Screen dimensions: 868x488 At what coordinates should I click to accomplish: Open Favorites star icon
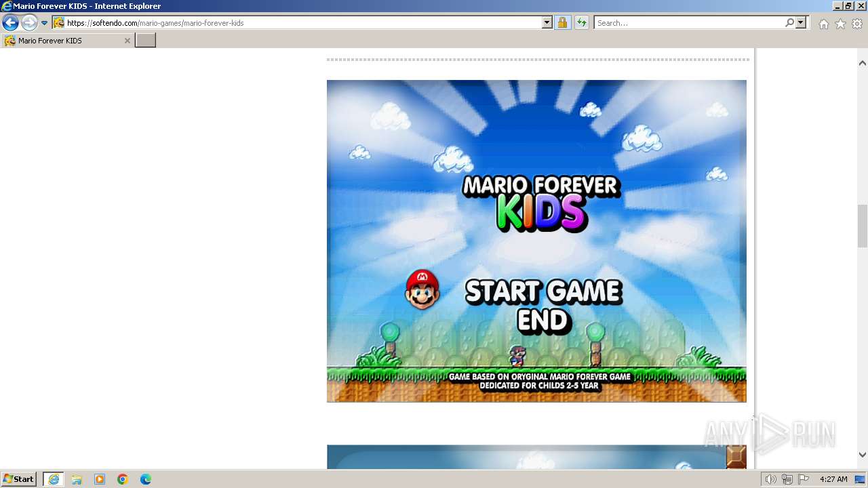pyautogui.click(x=840, y=24)
